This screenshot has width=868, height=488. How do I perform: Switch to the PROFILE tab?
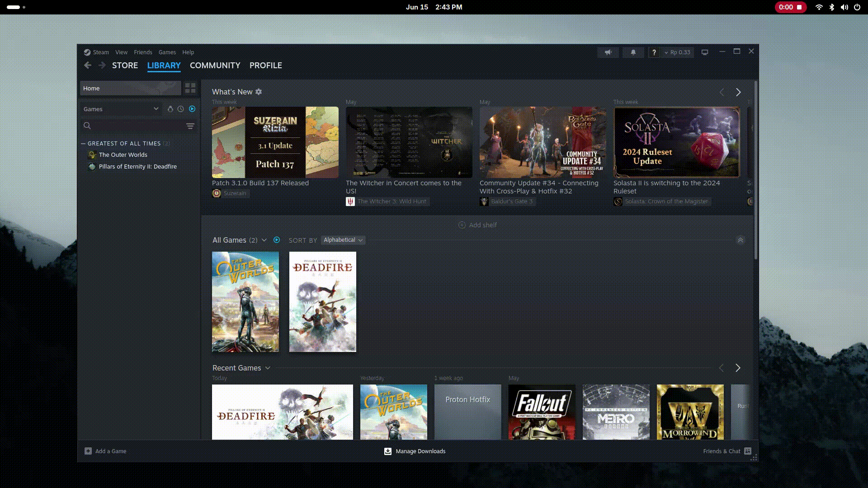pyautogui.click(x=266, y=66)
